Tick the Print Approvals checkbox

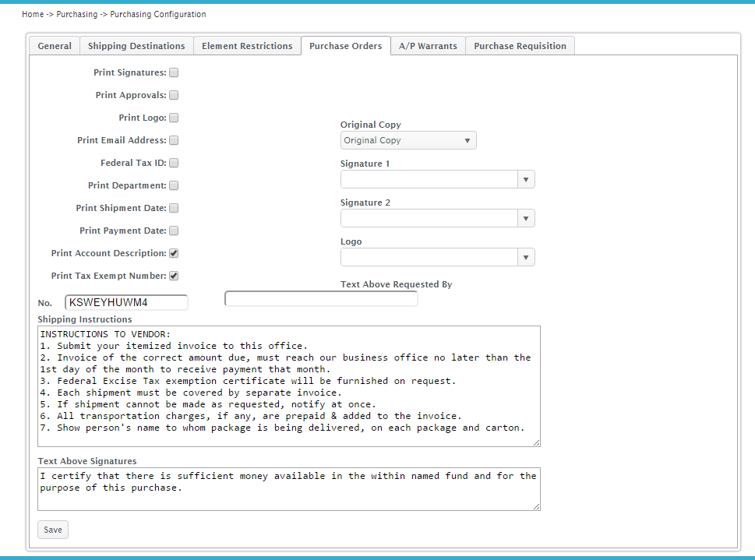[x=174, y=95]
